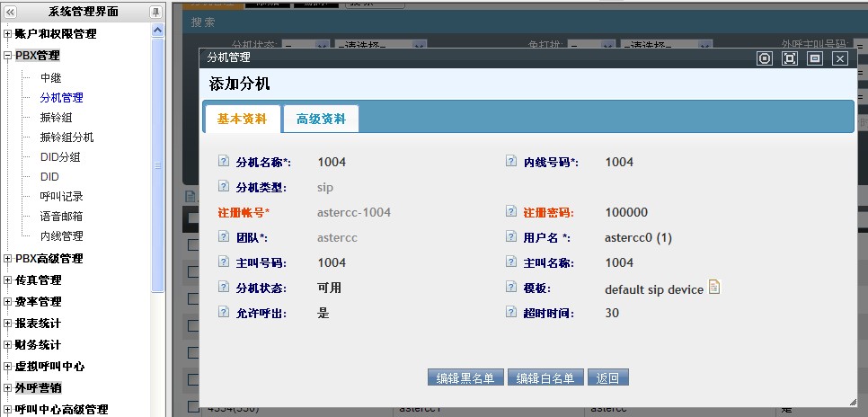Click help icon beside 分机名称
The height and width of the screenshot is (417, 868).
click(224, 162)
